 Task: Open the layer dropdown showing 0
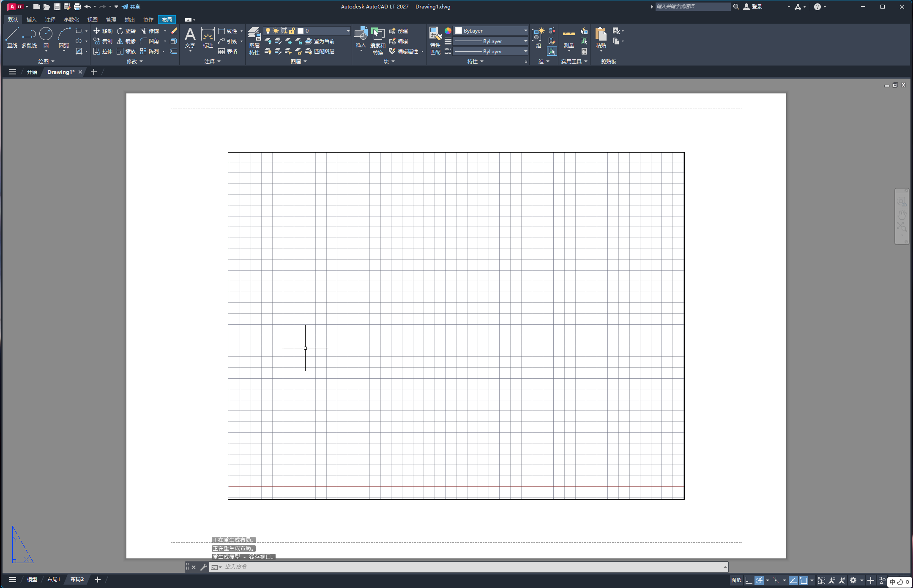(x=307, y=31)
